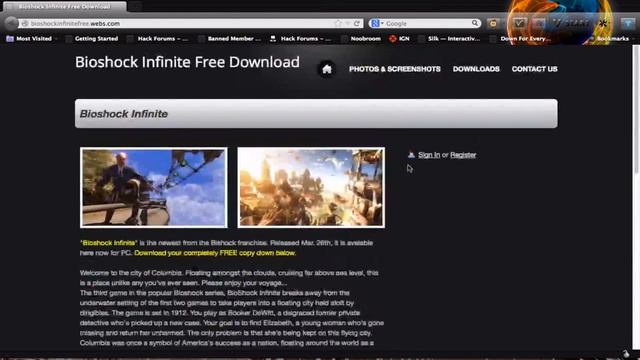The width and height of the screenshot is (640, 360).
Task: Click the checkmark toolbar icon
Action: point(519,23)
